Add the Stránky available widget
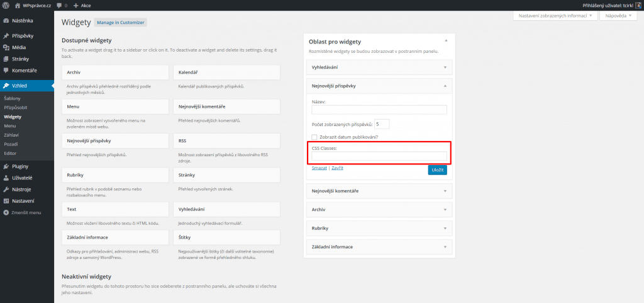The image size is (644, 303). [x=226, y=174]
